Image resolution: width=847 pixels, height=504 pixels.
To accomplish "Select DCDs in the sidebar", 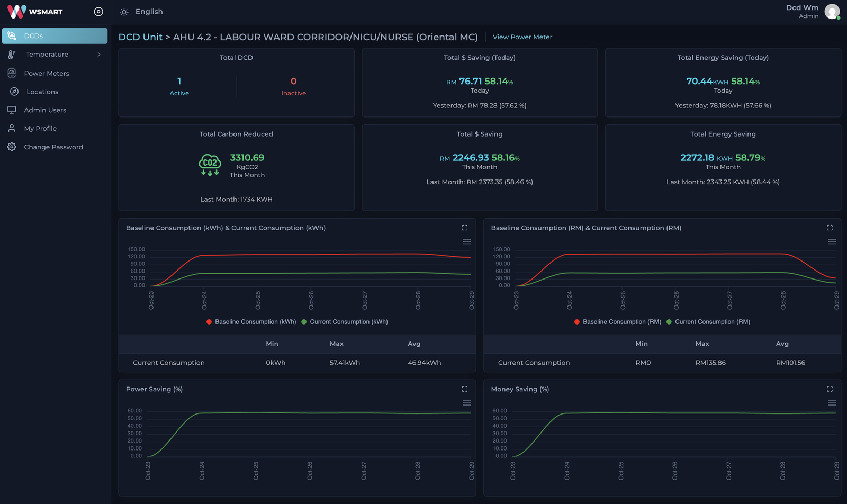I will (x=55, y=36).
